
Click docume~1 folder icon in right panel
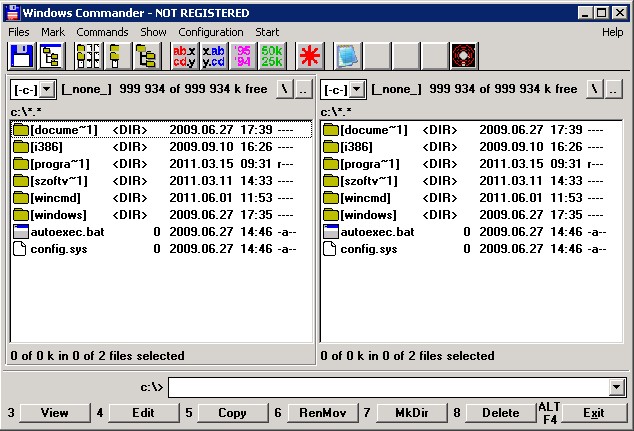click(x=330, y=130)
